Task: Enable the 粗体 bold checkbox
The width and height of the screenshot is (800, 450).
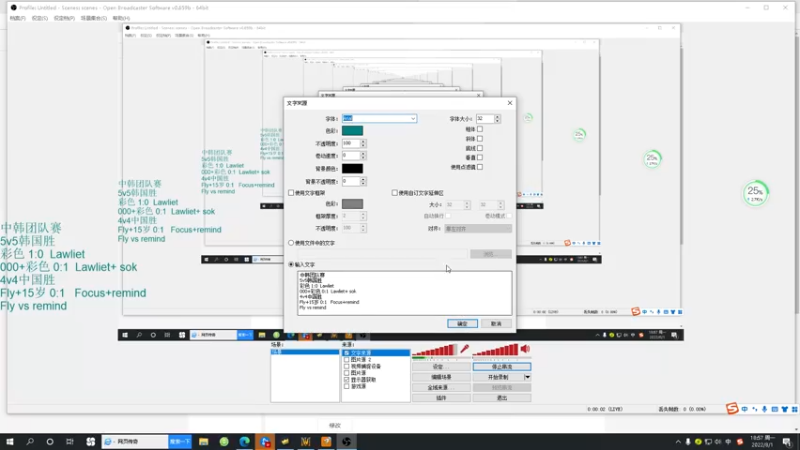Action: [480, 129]
